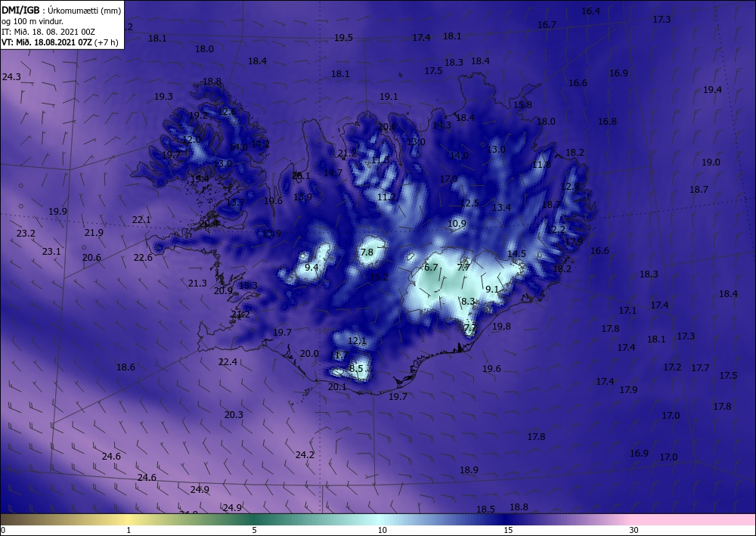
Task: Click the value 14.5 on the map
Action: tap(517, 253)
